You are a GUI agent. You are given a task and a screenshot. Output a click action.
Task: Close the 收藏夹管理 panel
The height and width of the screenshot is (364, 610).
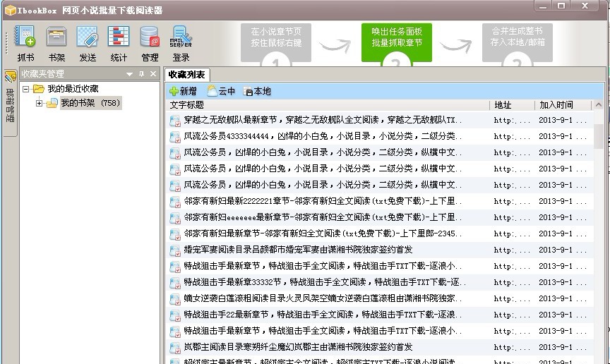(x=153, y=74)
